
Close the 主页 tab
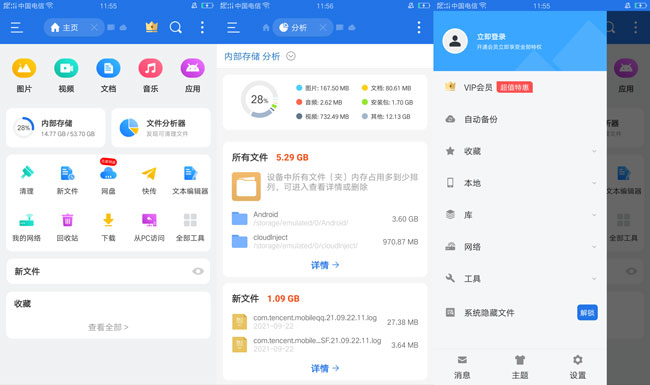[x=94, y=28]
